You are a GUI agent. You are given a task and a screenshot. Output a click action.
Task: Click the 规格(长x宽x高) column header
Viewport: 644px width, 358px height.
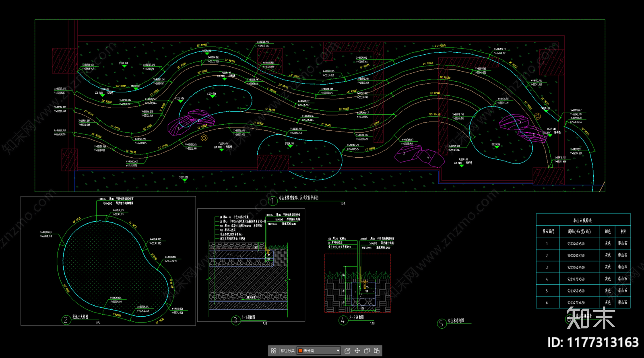[579, 232]
